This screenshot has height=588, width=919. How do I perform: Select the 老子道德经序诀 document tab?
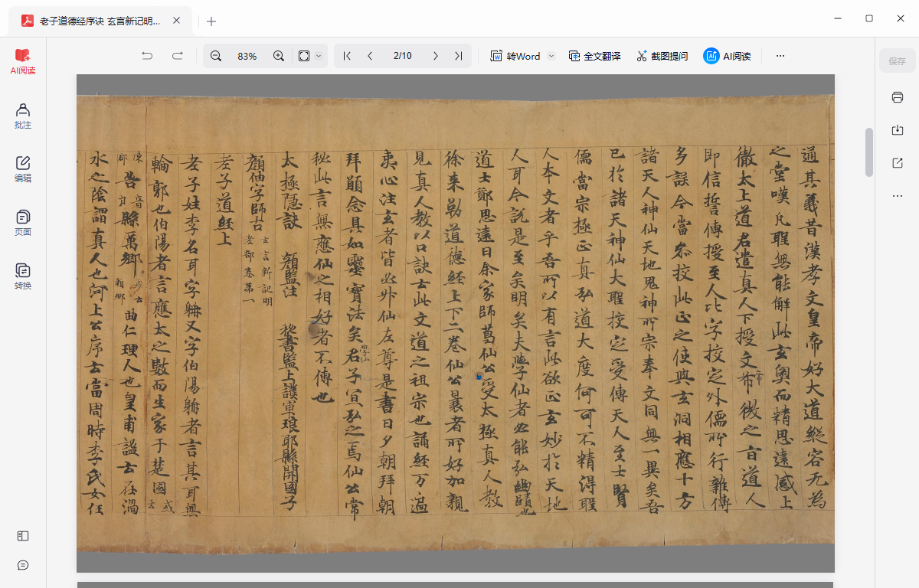(x=100, y=21)
